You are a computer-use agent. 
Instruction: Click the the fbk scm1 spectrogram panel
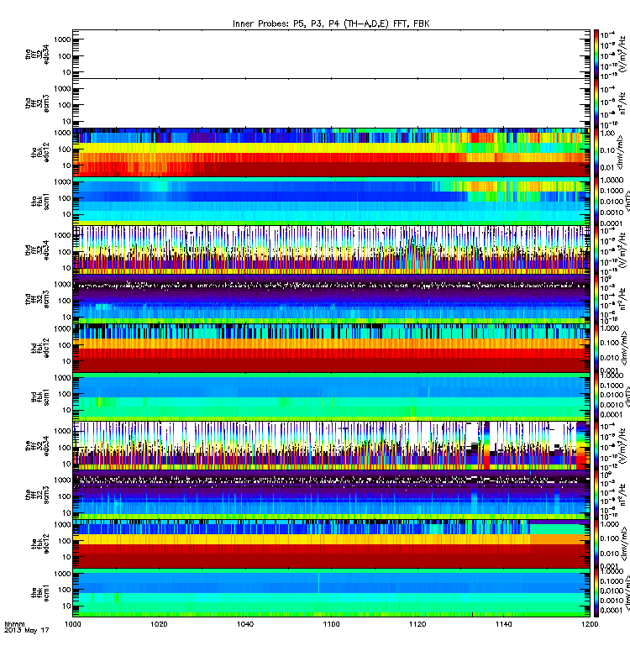(331, 593)
